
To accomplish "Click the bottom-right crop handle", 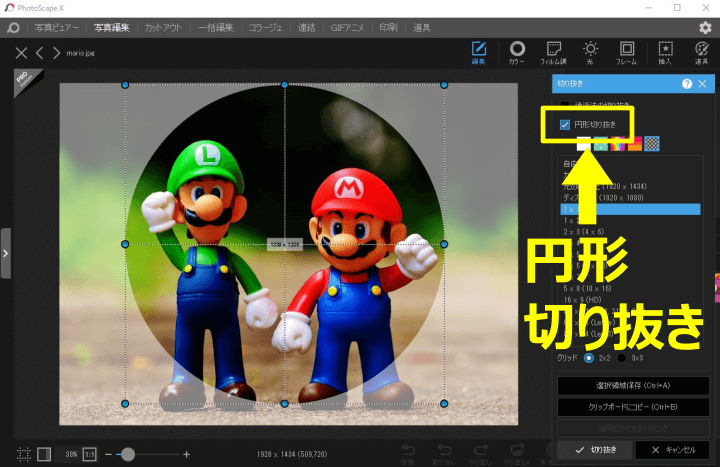I will [444, 404].
